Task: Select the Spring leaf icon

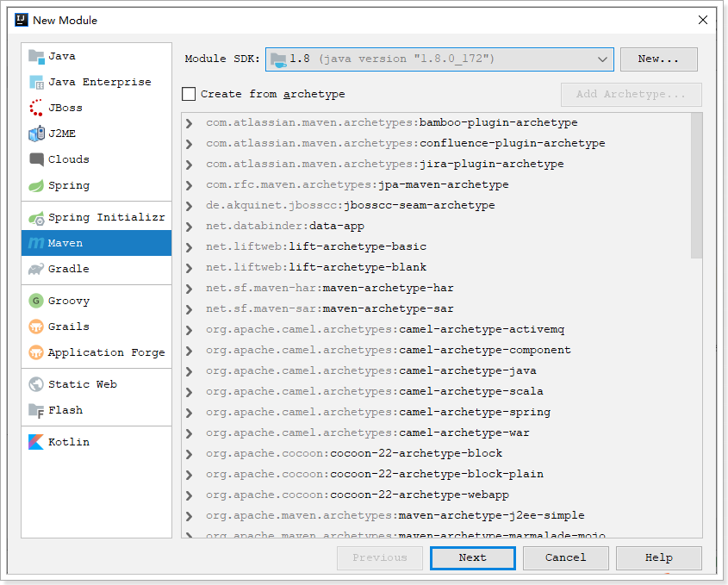Action: point(36,186)
